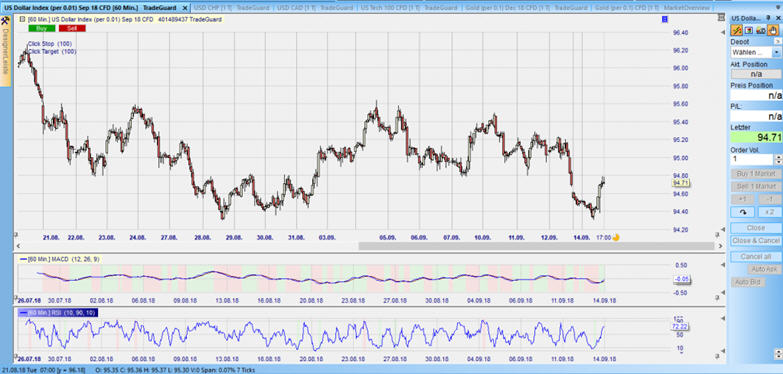Click the Click Stop (100) label
This screenshot has height=374, width=783.
point(49,44)
